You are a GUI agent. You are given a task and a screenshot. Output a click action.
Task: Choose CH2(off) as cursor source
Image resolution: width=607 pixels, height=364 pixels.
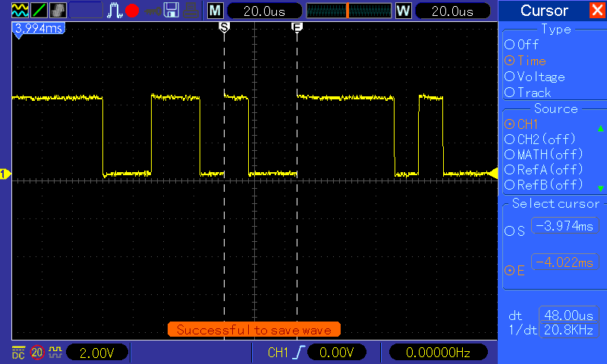coord(540,140)
